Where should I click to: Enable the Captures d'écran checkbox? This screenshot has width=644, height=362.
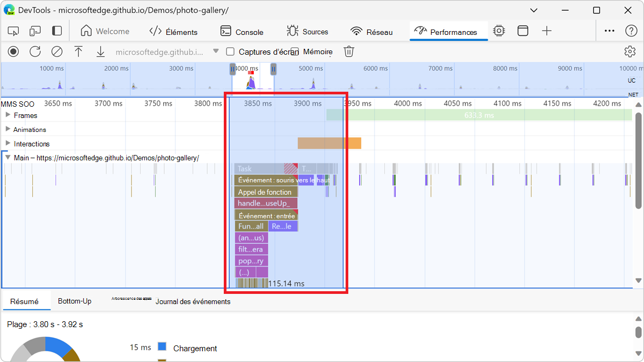pyautogui.click(x=230, y=51)
